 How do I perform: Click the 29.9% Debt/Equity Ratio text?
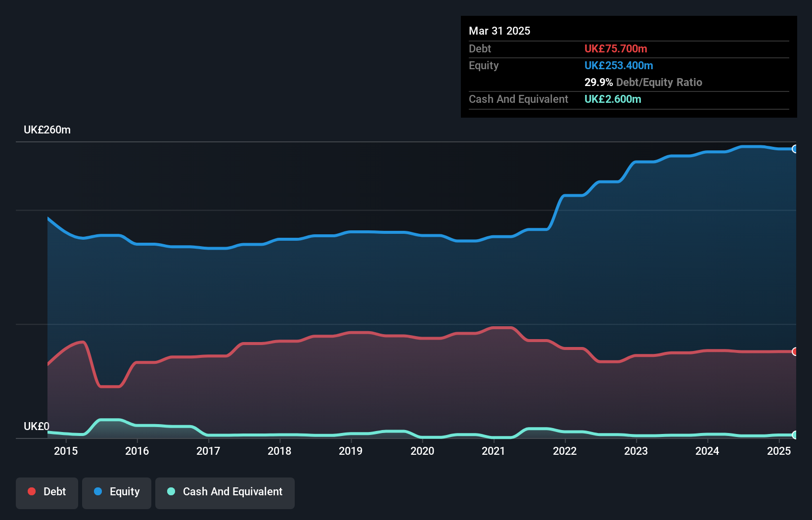pyautogui.click(x=643, y=82)
